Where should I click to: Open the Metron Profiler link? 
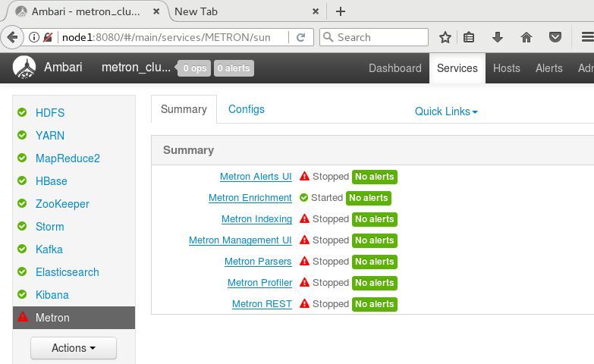259,283
